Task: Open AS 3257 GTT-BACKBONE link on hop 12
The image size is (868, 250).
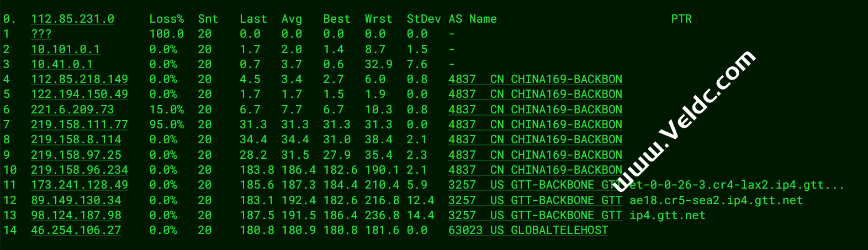Action: pos(535,200)
